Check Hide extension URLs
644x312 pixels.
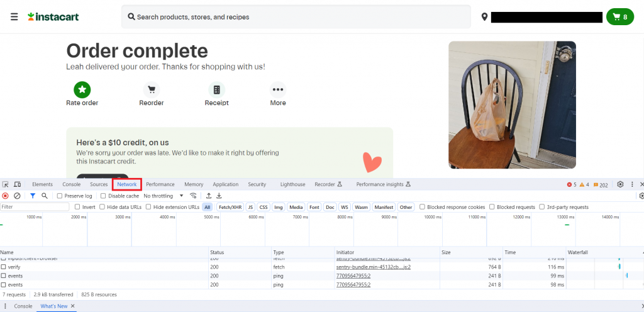pos(148,207)
